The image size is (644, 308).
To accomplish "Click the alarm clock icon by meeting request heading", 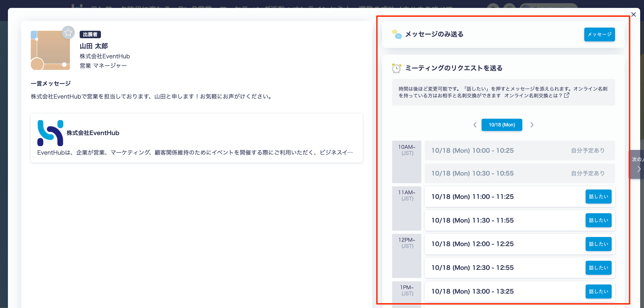I will (x=396, y=68).
